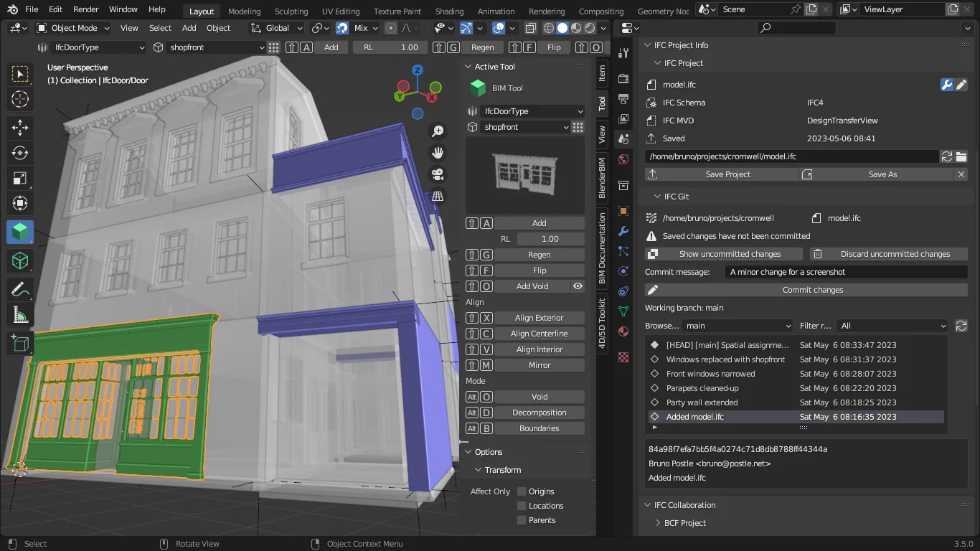Refresh the IFC Git branch list

[x=961, y=326]
